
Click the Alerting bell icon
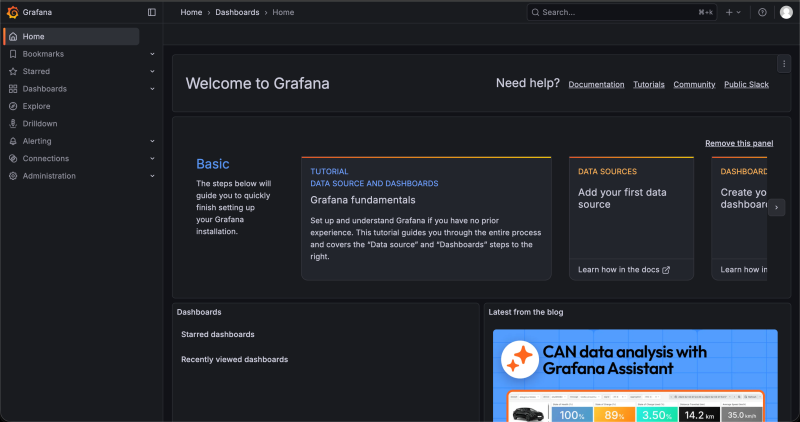point(13,141)
